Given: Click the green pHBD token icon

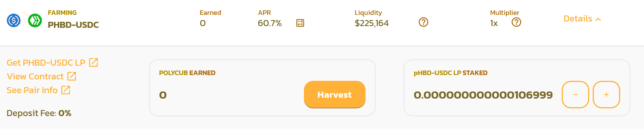Looking at the screenshot, I should 35,20.
